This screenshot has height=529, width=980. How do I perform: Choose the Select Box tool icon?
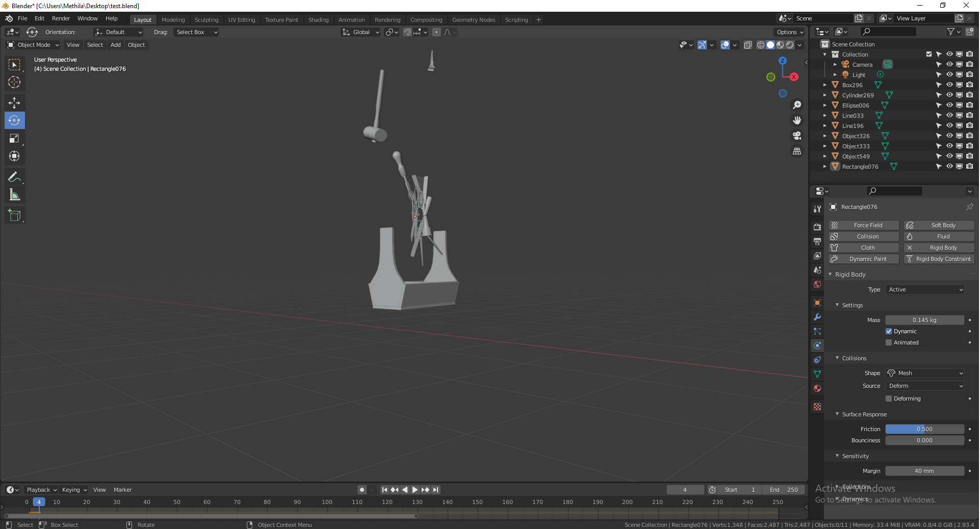tap(14, 64)
